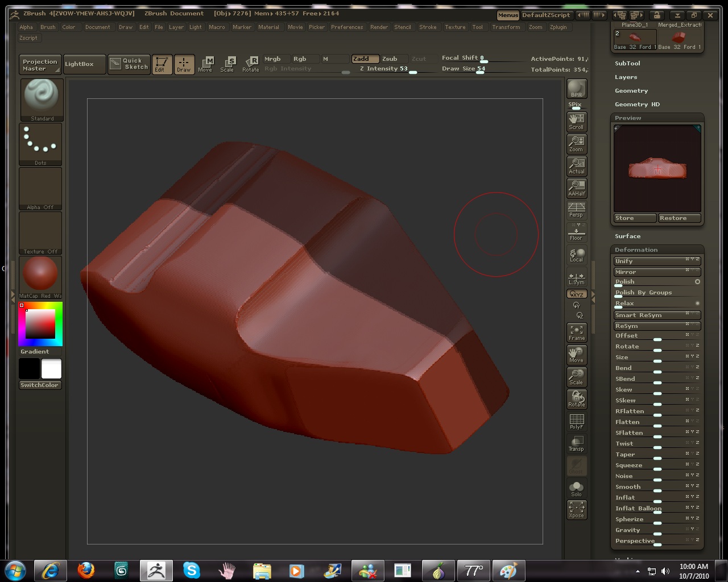Expand the Geometry palette section

point(631,91)
